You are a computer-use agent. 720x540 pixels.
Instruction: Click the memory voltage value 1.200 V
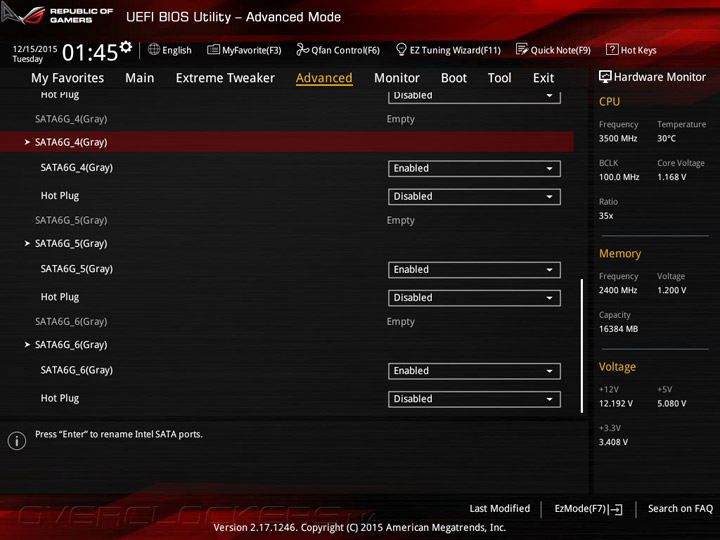[672, 290]
